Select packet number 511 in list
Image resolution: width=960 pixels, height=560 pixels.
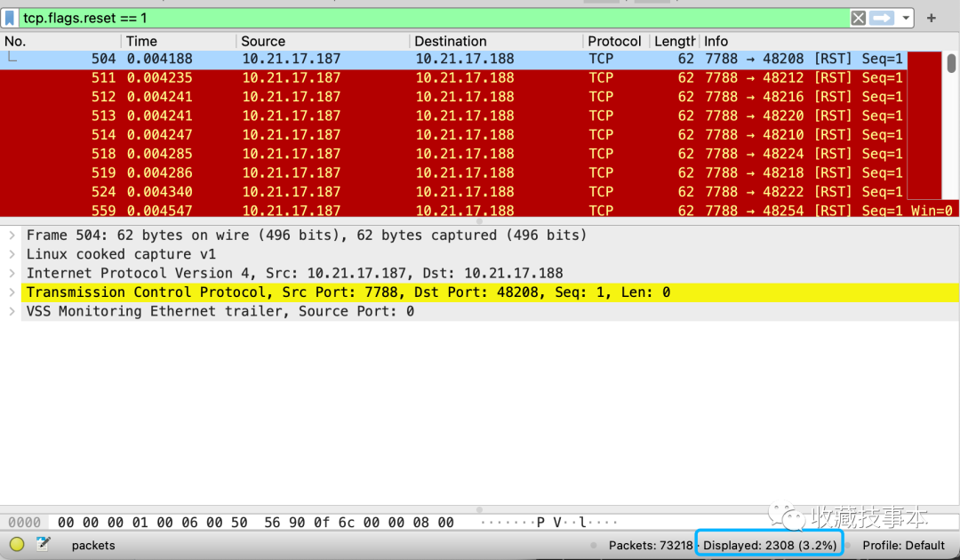pyautogui.click(x=453, y=77)
